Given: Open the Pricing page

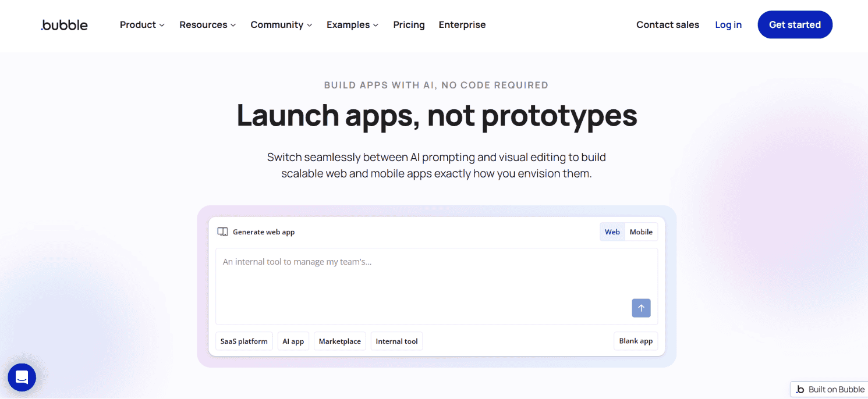Looking at the screenshot, I should [x=409, y=25].
